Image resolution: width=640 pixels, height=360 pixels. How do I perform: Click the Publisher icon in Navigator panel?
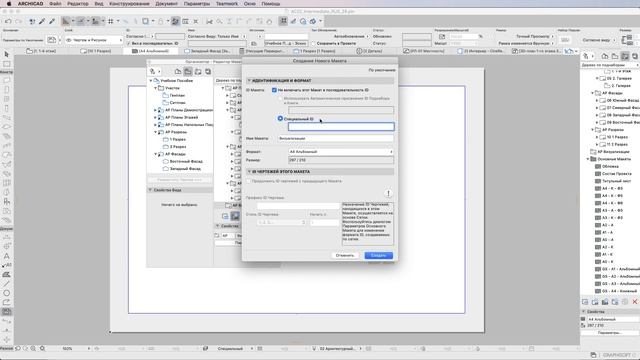point(635,56)
